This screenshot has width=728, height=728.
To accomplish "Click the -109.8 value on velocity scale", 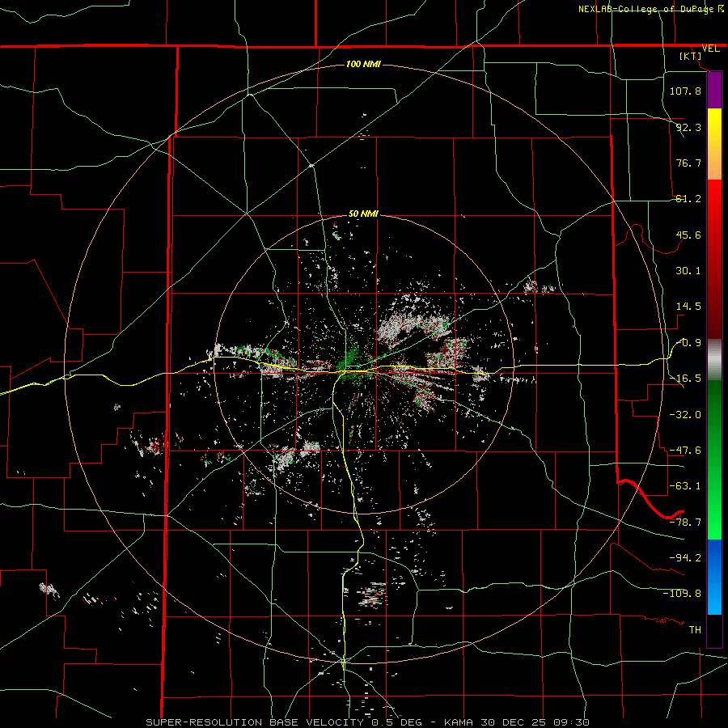I will (682, 594).
